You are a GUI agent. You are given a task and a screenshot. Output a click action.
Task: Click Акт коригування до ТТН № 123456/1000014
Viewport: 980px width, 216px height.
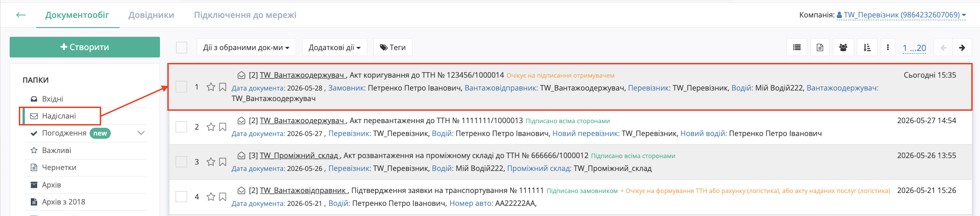click(427, 75)
